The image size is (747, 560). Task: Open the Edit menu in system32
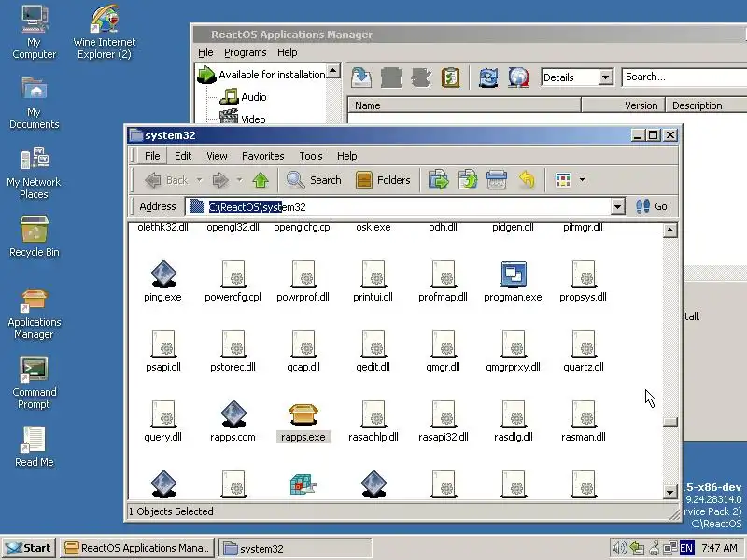point(183,156)
